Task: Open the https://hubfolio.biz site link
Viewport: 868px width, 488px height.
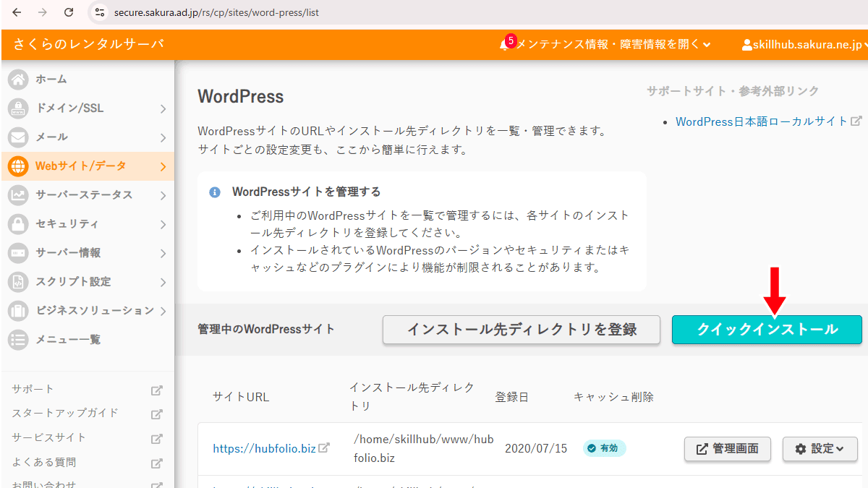Action: pos(264,448)
